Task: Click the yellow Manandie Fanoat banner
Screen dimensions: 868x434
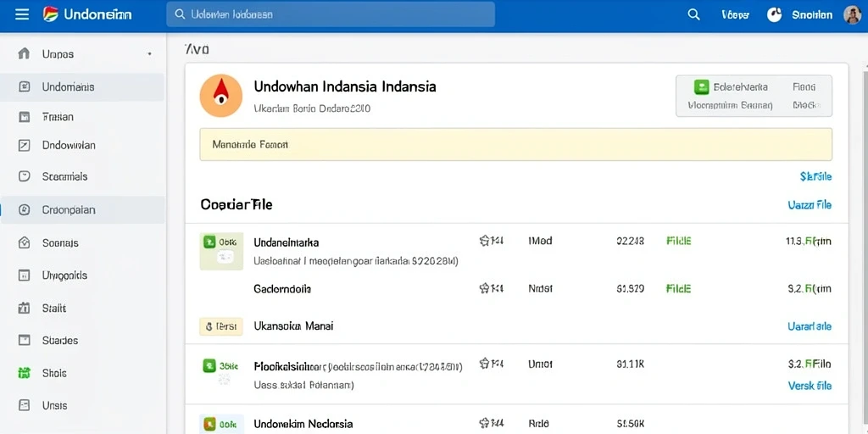Action: click(x=516, y=144)
